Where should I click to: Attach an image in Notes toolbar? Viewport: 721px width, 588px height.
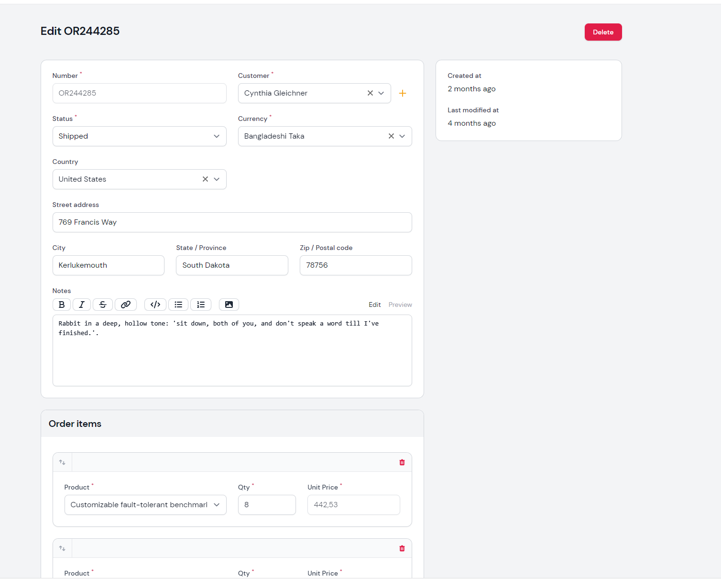pyautogui.click(x=229, y=305)
